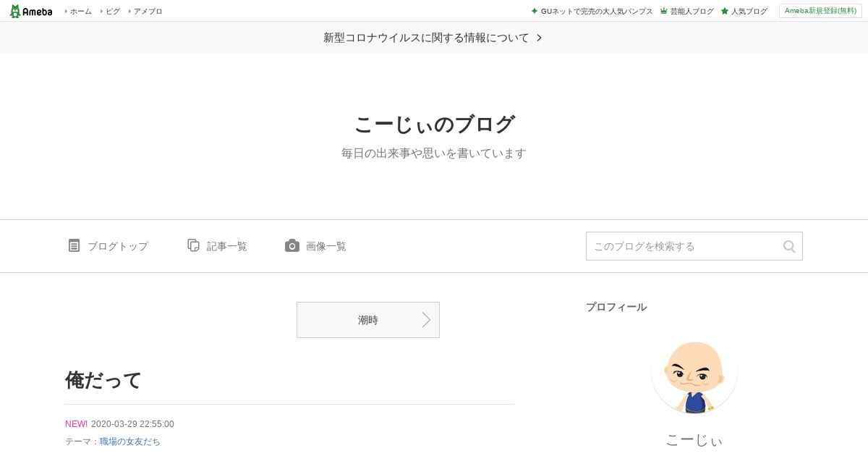Open theme link 職場の女友だち
Image resolution: width=868 pixels, height=456 pixels.
(130, 442)
